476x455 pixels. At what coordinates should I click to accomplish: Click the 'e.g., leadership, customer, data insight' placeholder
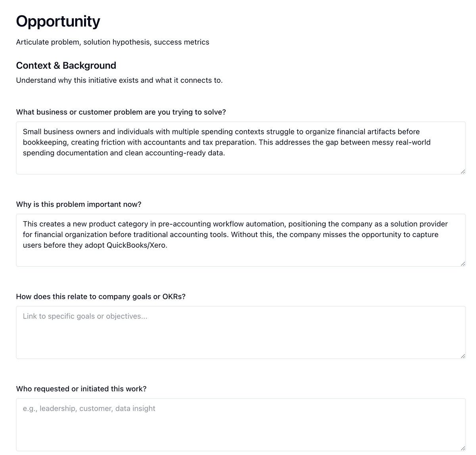(89, 408)
